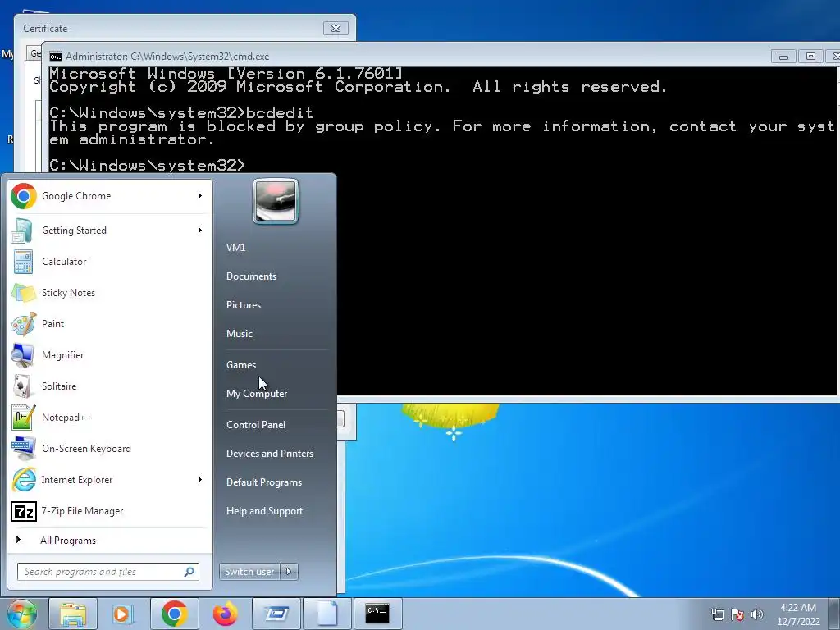840x630 pixels.
Task: Click the user account picture
Action: pos(276,201)
